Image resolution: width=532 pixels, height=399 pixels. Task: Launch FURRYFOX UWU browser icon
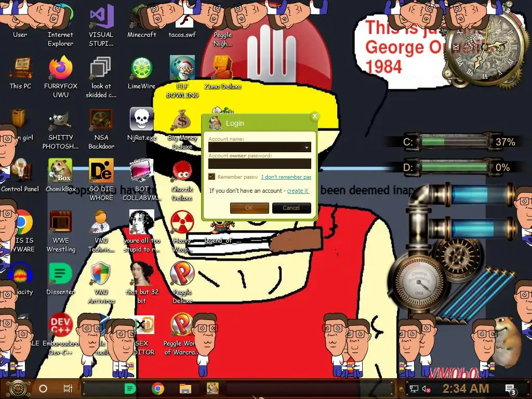(61, 77)
